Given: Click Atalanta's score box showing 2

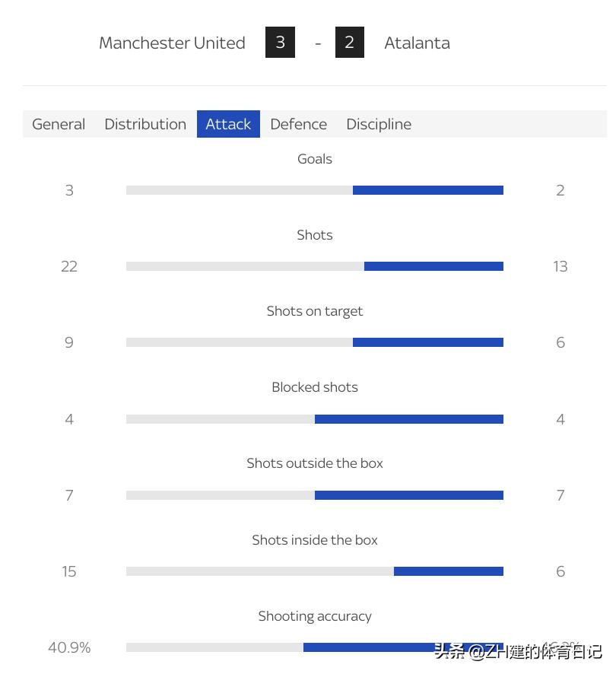Looking at the screenshot, I should tap(349, 43).
